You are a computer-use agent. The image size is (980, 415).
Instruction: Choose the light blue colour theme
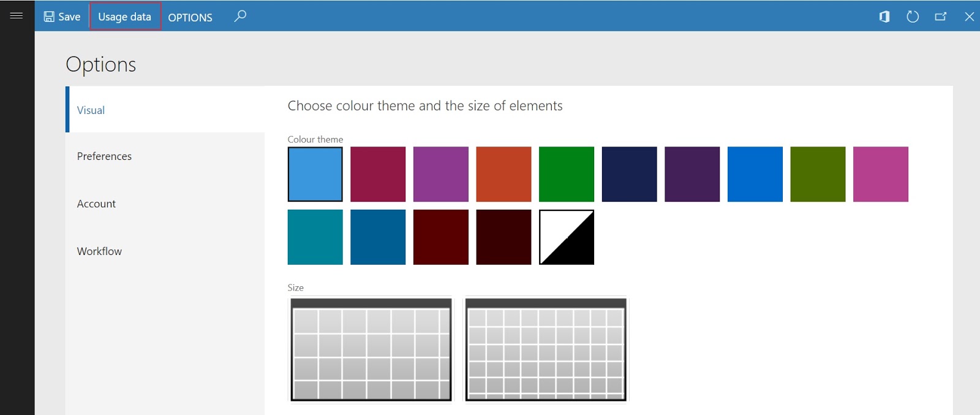pos(315,174)
